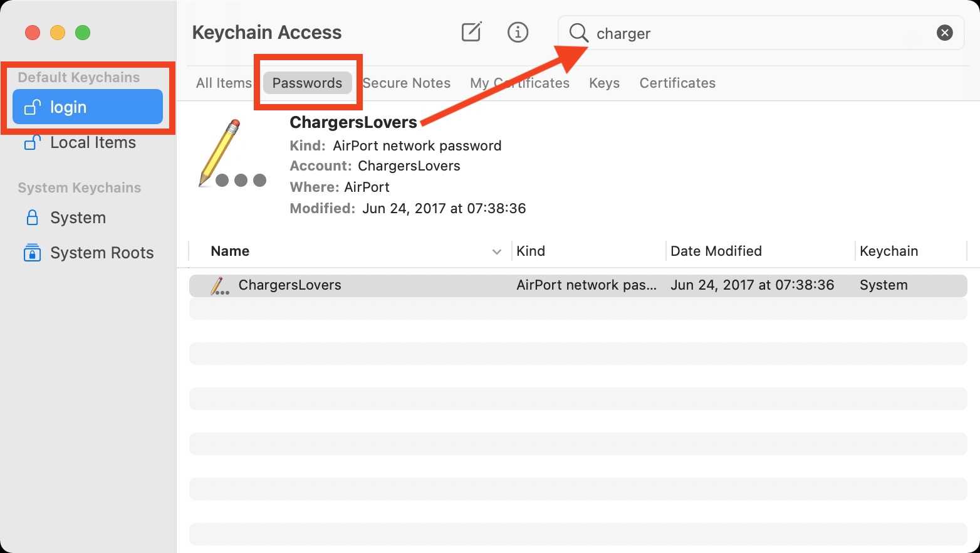Click the green maximize window button
Screen dimensions: 980x553
[83, 33]
